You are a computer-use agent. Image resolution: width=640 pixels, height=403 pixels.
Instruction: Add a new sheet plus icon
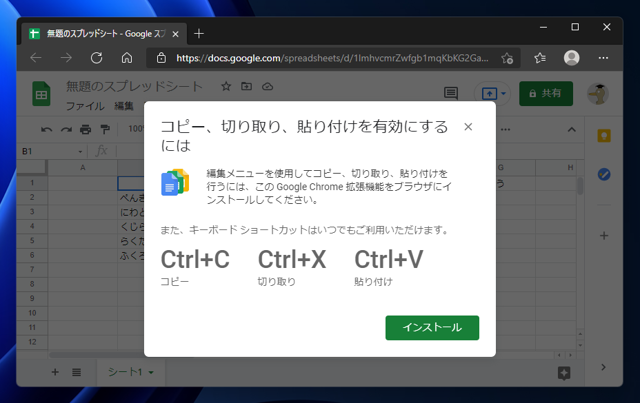coord(55,372)
